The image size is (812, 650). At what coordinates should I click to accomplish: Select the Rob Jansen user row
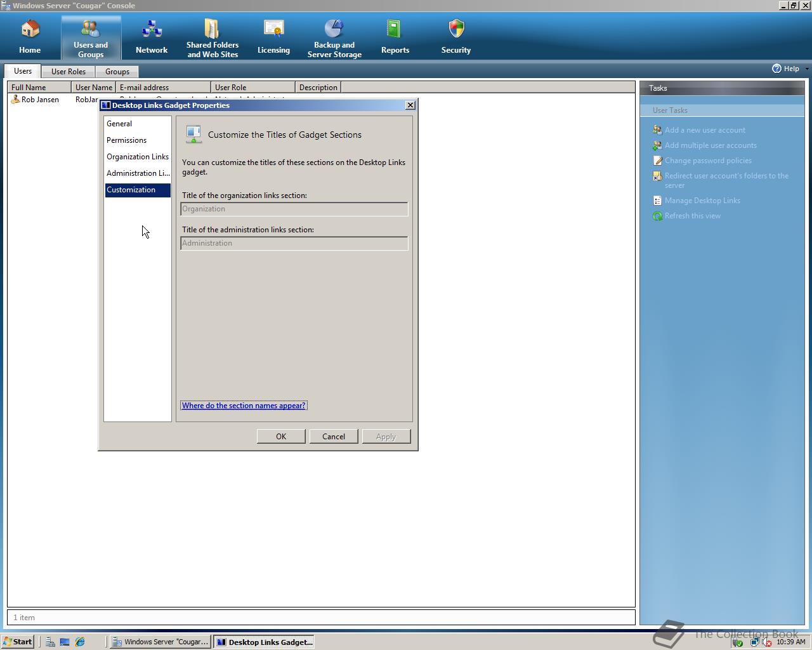tap(321, 100)
